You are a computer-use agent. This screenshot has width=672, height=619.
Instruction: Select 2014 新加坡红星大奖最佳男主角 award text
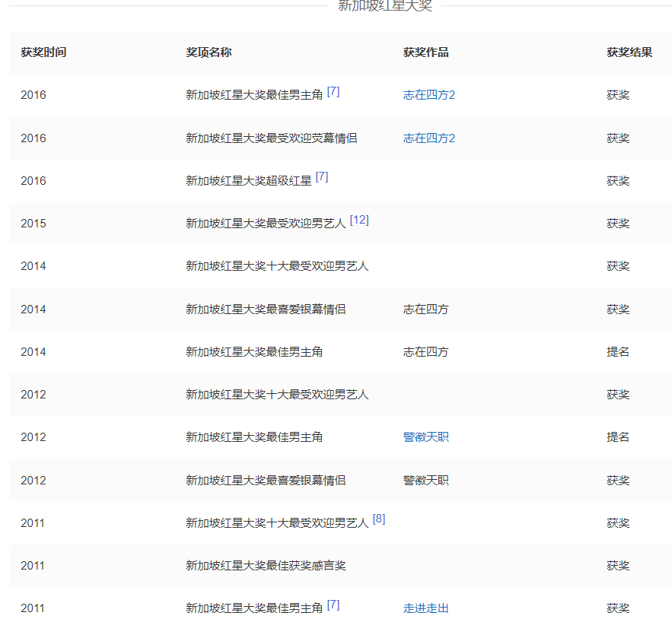[254, 351]
